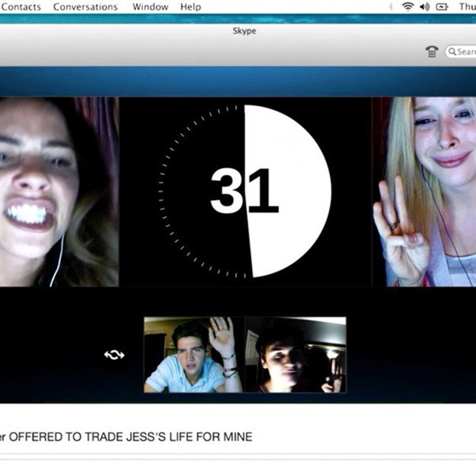Click the Skype search field
Screen dimensions: 476x476
(x=460, y=51)
